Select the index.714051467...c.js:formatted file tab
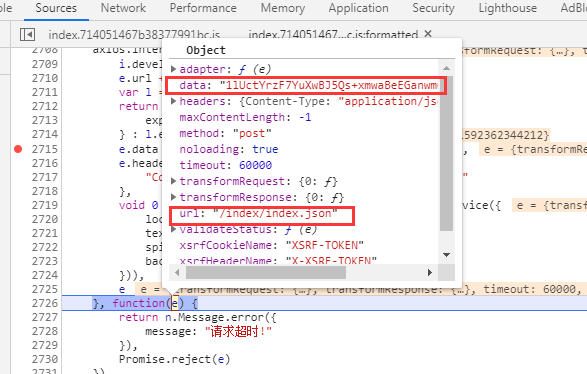This screenshot has height=374, width=587. (x=333, y=35)
